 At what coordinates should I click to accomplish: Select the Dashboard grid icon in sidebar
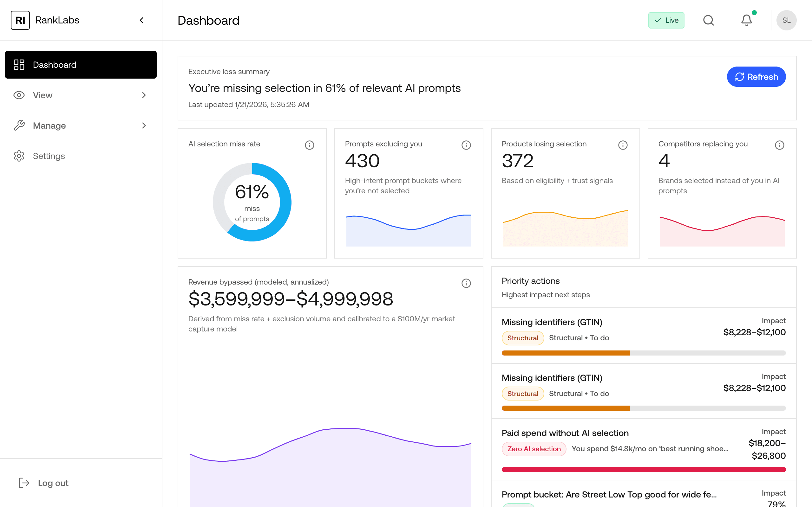(x=19, y=64)
